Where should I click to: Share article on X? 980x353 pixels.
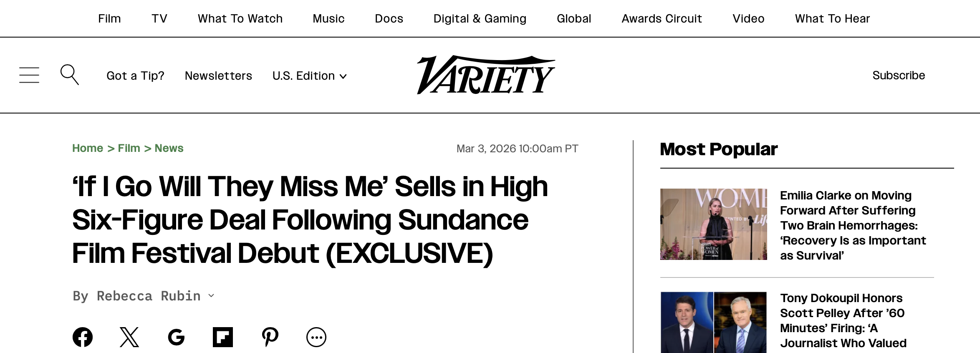tap(129, 337)
